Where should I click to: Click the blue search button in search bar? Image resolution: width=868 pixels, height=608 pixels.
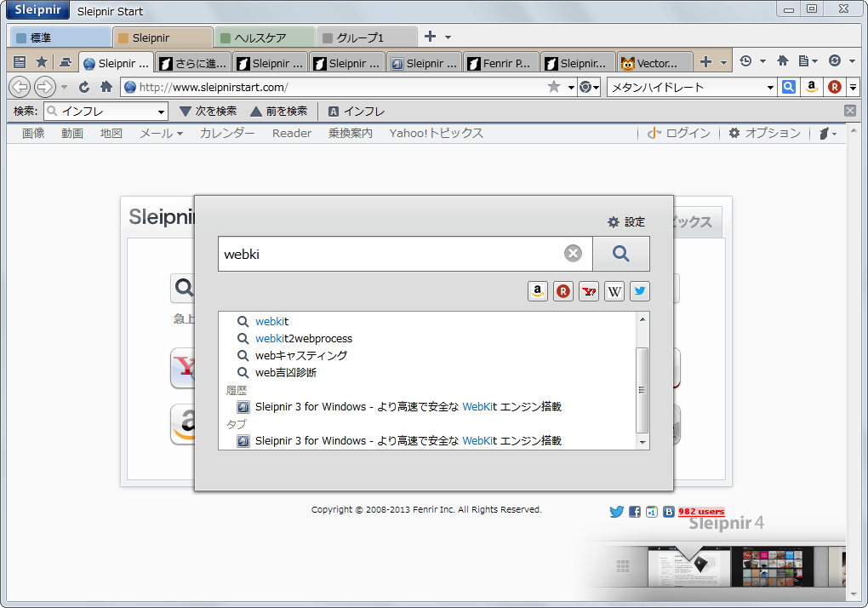coord(789,87)
